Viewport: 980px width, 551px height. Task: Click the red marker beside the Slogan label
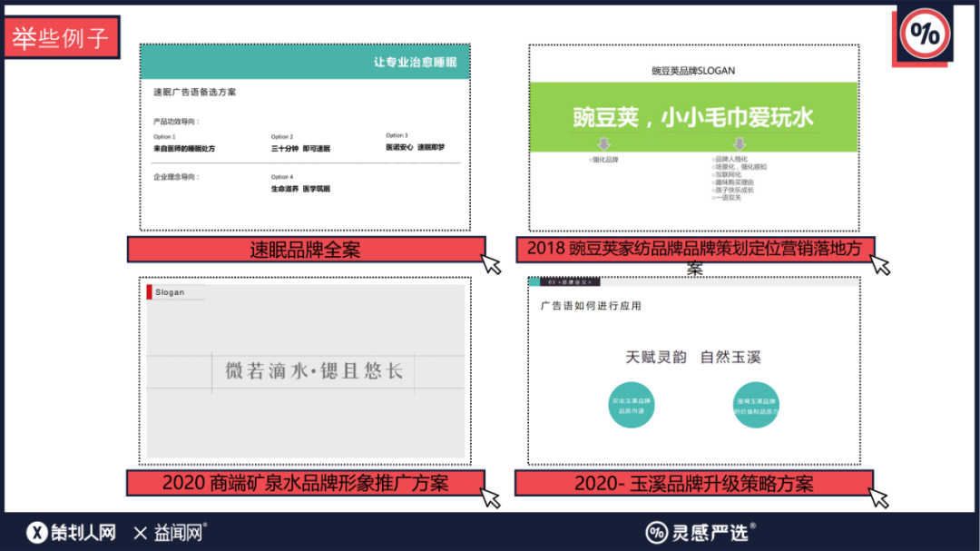coord(150,292)
